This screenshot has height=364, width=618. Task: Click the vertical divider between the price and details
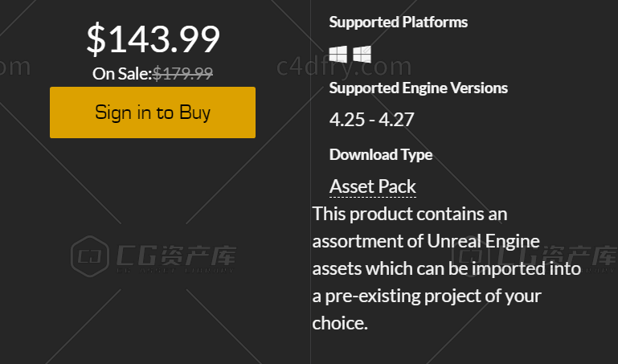[x=310, y=182]
